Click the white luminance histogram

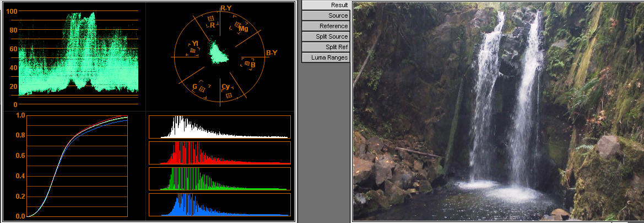[x=219, y=127]
